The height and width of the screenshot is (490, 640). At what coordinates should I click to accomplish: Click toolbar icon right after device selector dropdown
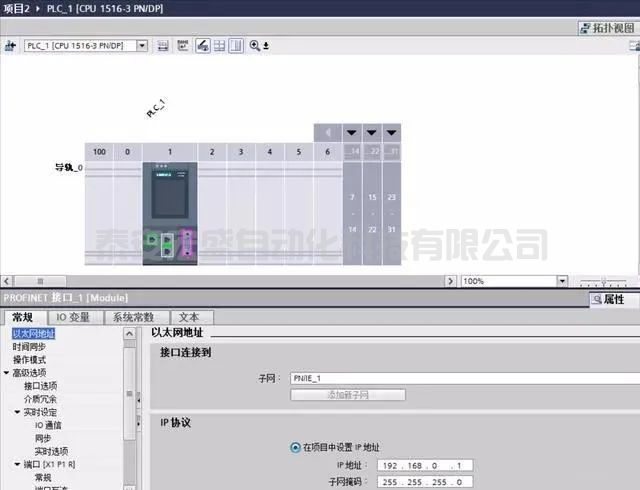163,46
